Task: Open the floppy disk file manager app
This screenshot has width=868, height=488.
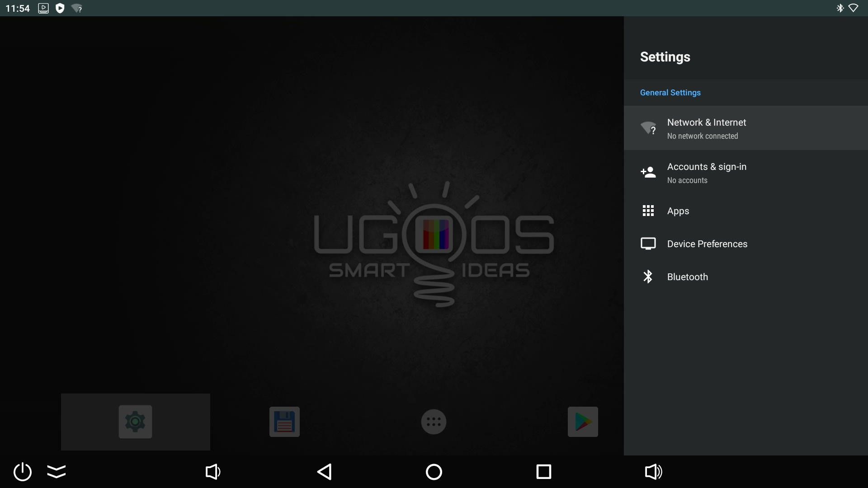Action: [x=284, y=422]
